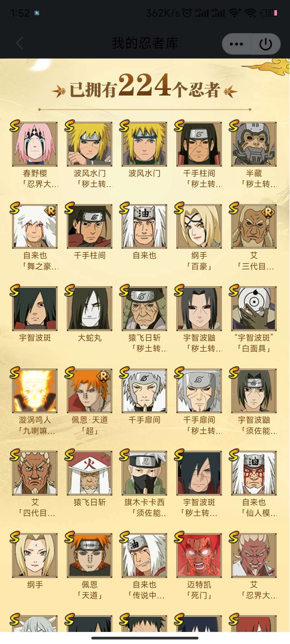Screen dimensions: 290x644
Task: Select 佩恩·天道「超」 portrait
Action: (x=90, y=391)
